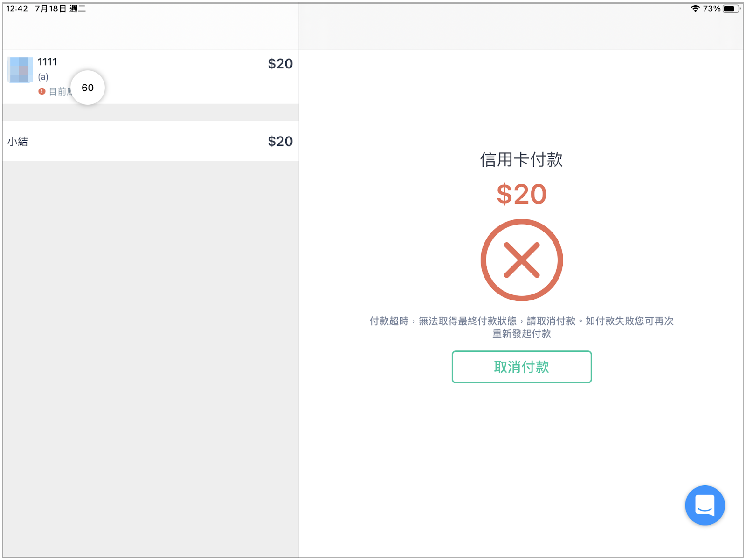Tap the 小結 subtotal row label
Viewport: 746px width, 560px height.
tap(18, 141)
